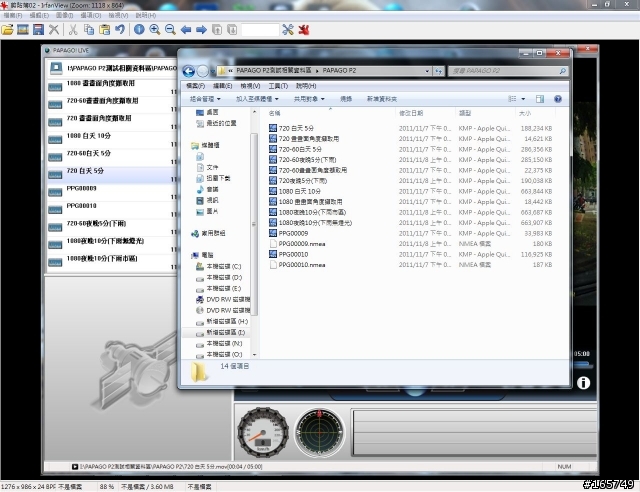Click the IrfanView Paste clipboard icon
Screen dimensions: 640x492
[x=104, y=29]
